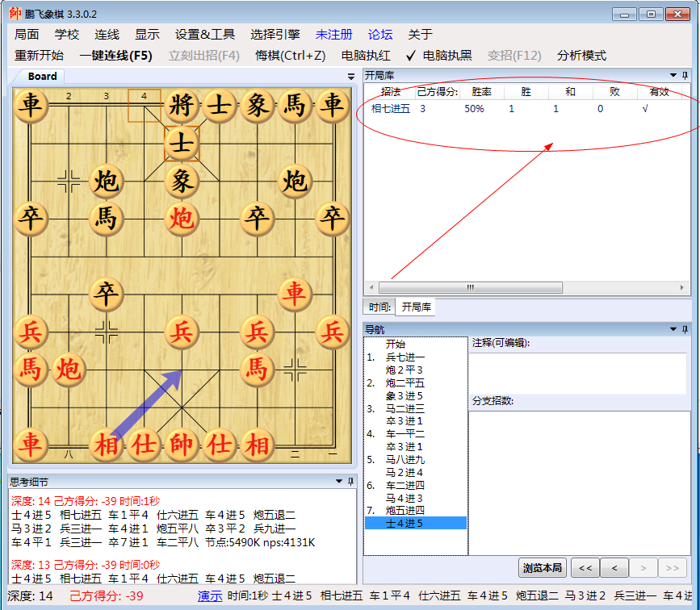Click the 浏览本局 button
The width and height of the screenshot is (700, 610).
click(x=543, y=567)
